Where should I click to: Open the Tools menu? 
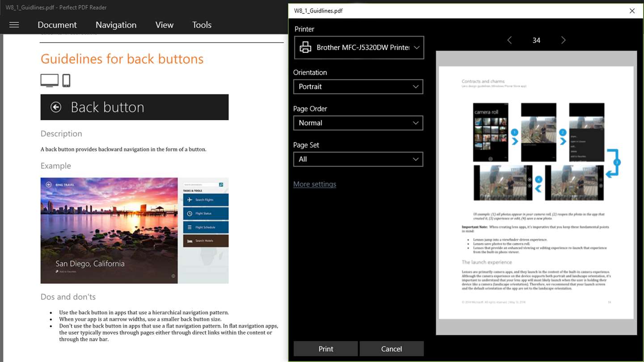(x=202, y=25)
